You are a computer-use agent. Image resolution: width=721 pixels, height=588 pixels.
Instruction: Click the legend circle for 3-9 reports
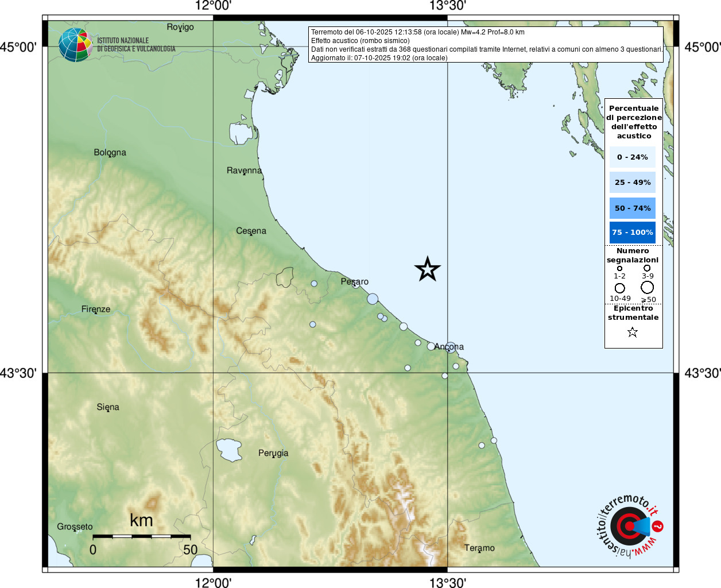[647, 268]
